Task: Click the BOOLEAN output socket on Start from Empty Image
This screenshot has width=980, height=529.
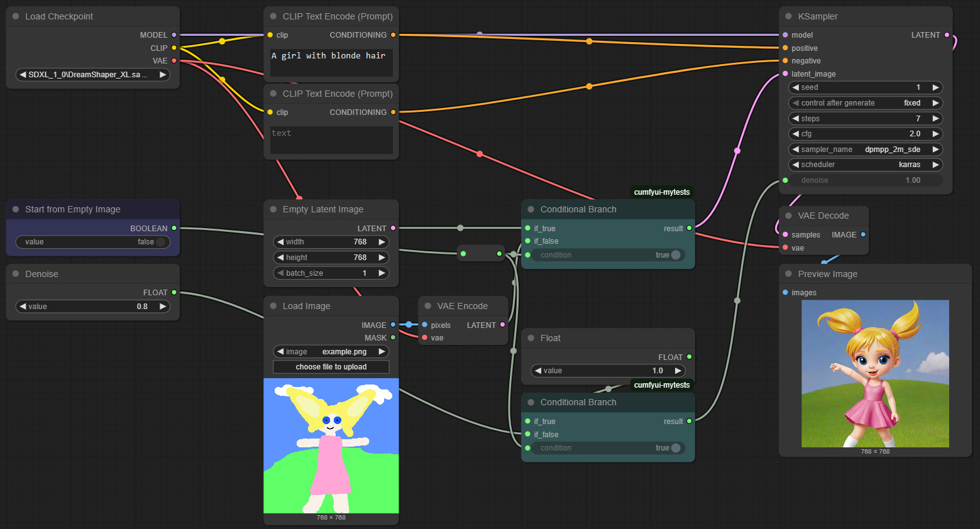Action: click(x=174, y=228)
